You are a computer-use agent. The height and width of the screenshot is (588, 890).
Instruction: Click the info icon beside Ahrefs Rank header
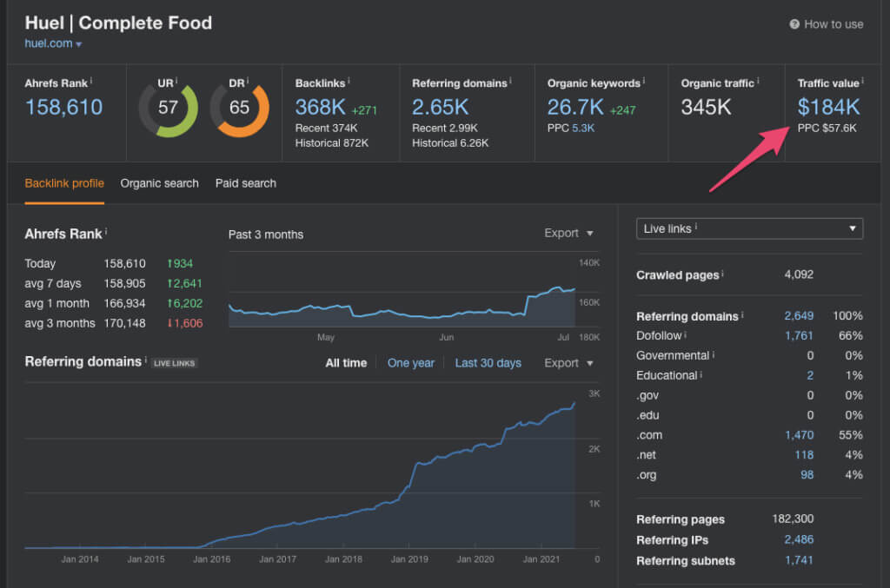tap(91, 82)
